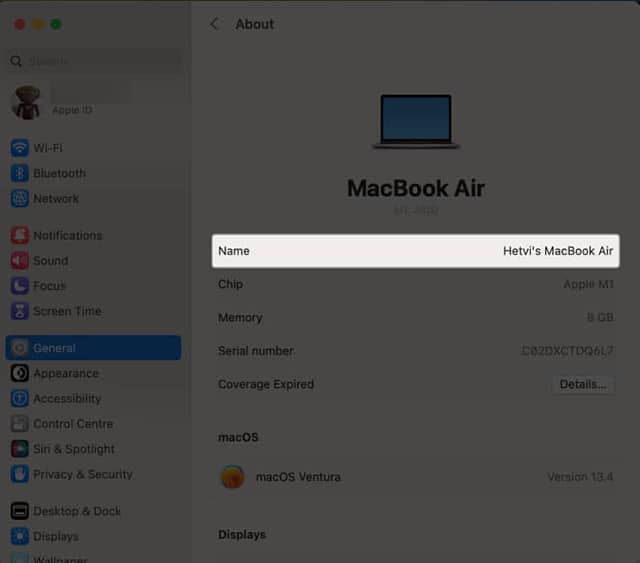Click the Sound speaker icon
640x563 pixels.
(x=20, y=260)
